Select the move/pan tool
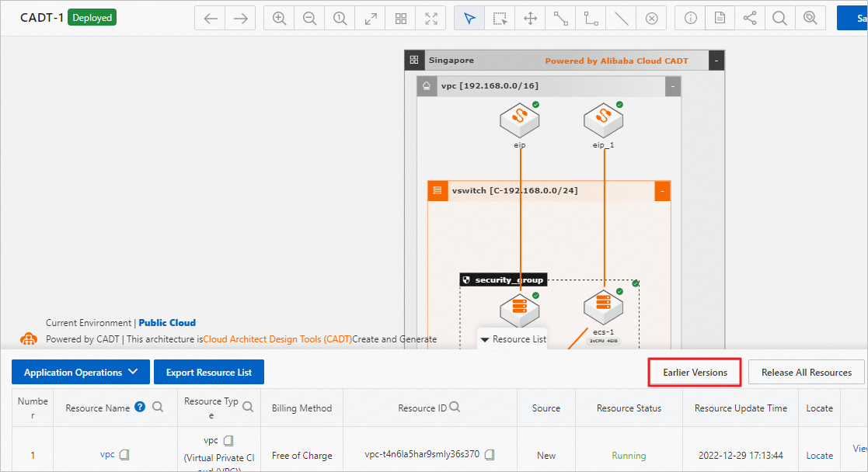The image size is (868, 472). (x=530, y=19)
